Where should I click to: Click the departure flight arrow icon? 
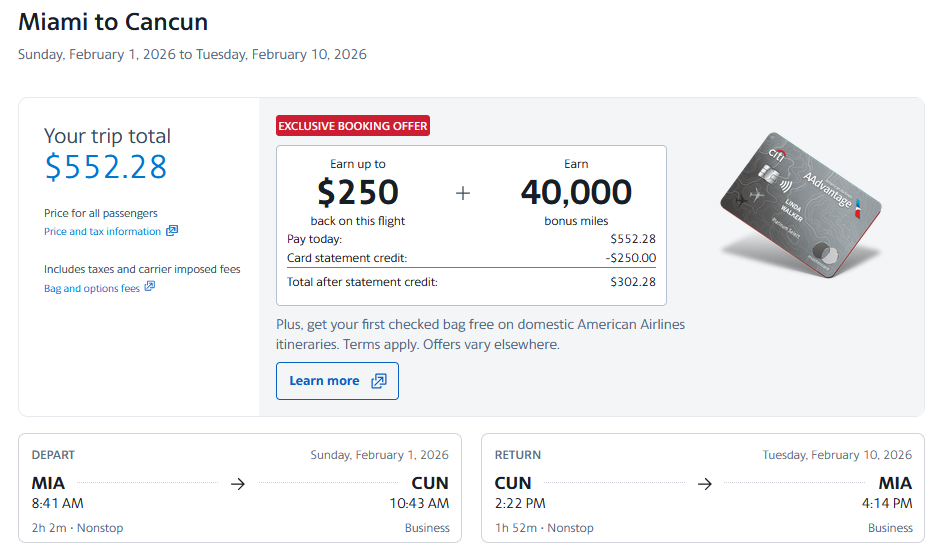[237, 484]
